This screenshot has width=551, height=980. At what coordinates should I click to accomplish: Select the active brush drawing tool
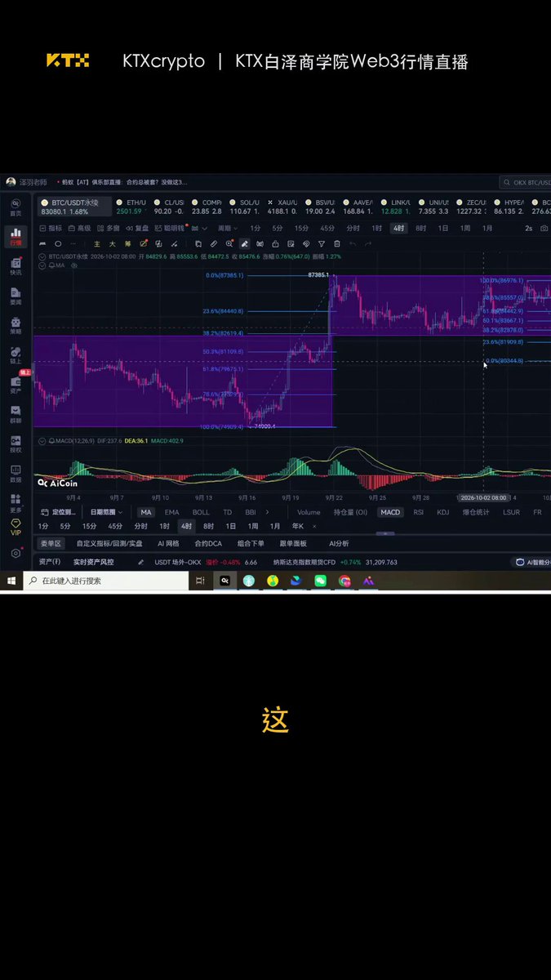tap(244, 243)
